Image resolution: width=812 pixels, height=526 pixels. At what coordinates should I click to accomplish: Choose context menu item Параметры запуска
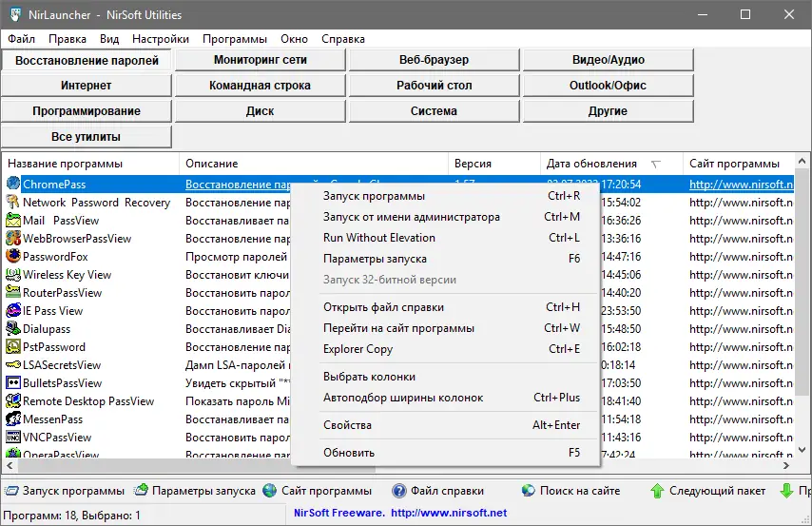pyautogui.click(x=445, y=258)
